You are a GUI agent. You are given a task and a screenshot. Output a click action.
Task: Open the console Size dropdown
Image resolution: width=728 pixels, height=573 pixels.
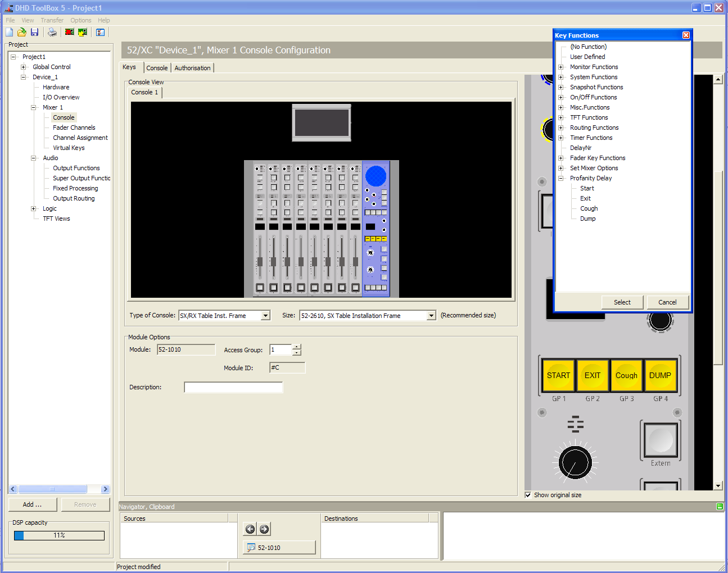click(x=431, y=316)
